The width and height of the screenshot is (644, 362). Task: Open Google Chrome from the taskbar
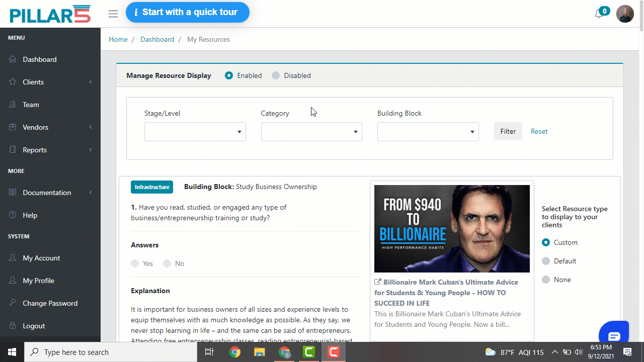click(234, 352)
